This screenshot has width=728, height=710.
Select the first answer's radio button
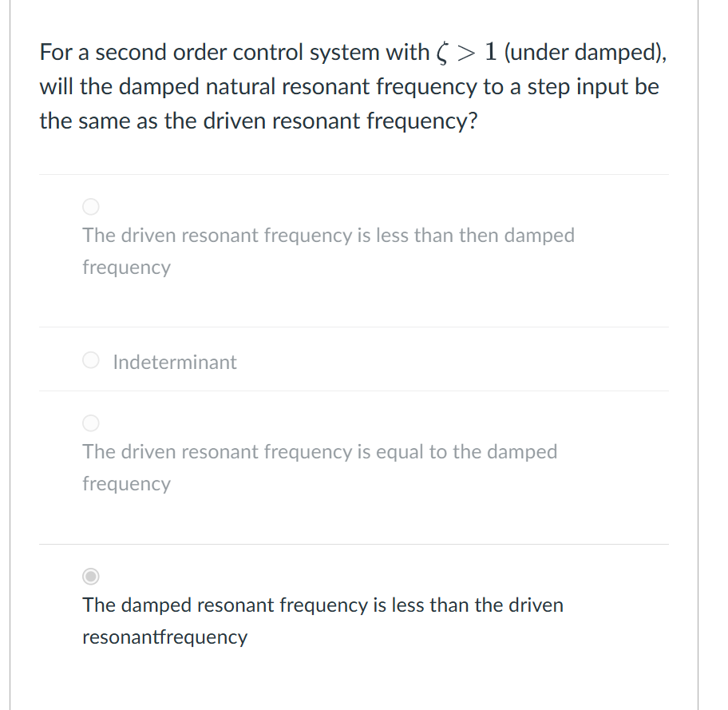(91, 207)
